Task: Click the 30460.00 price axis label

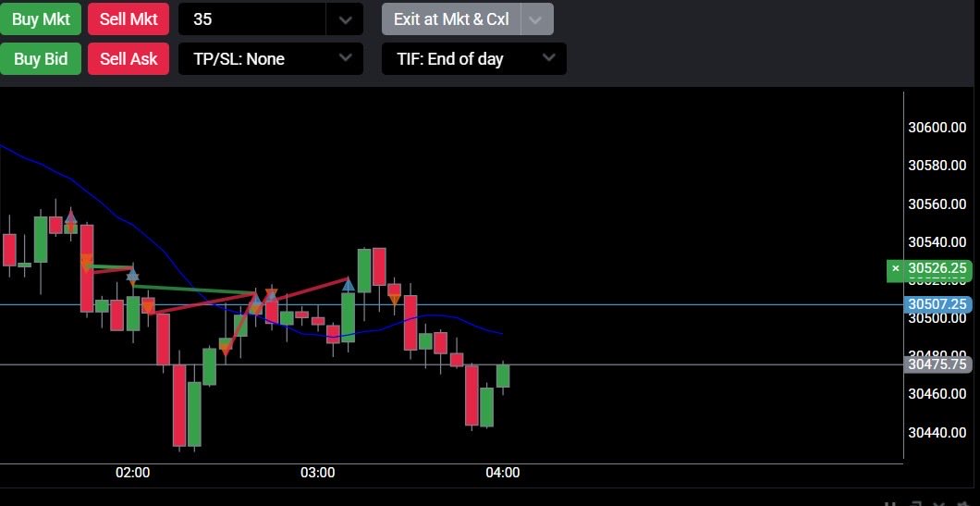Action: (937, 394)
